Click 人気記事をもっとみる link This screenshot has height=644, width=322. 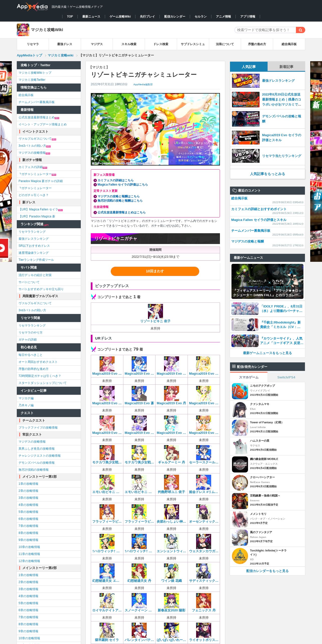[267, 174]
